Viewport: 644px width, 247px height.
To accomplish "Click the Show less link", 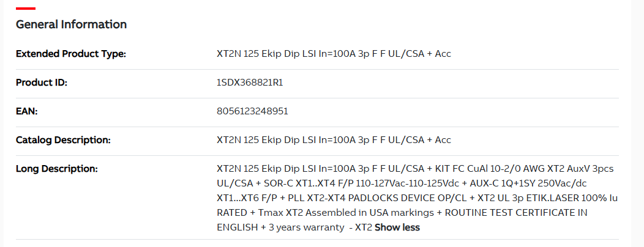I will 397,227.
